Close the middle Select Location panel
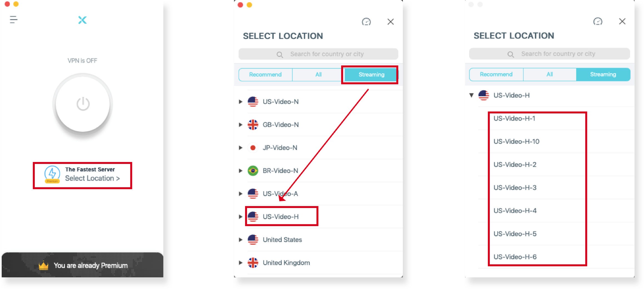This screenshot has width=644, height=289. coord(391,22)
